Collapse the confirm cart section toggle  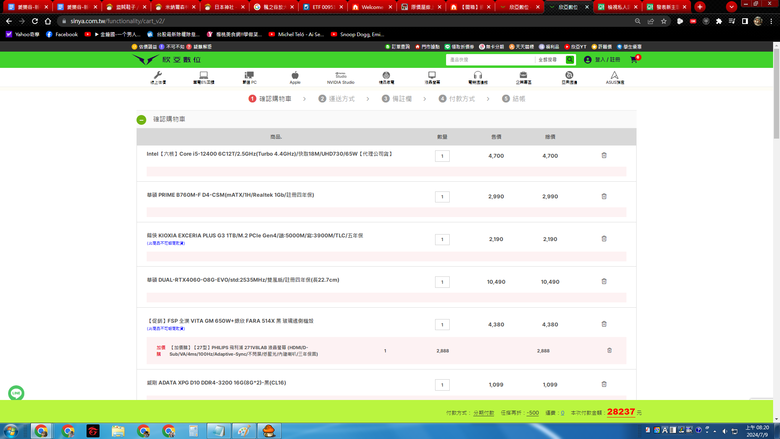[141, 120]
